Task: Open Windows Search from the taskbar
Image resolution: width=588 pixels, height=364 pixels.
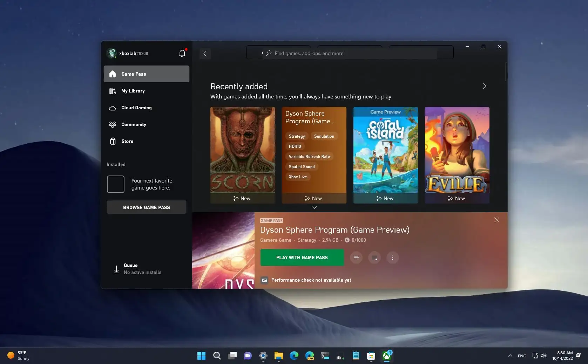Action: pos(217,356)
